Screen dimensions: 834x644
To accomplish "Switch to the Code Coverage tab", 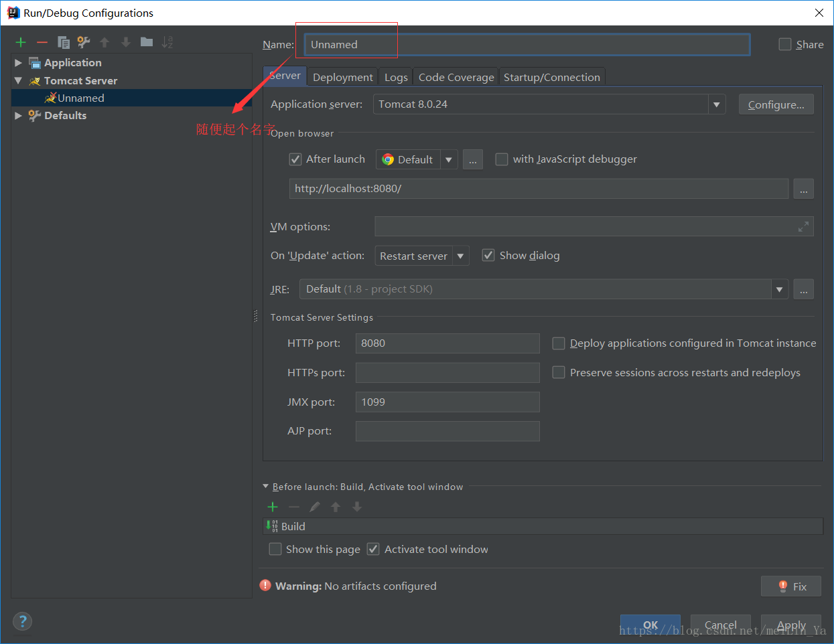I will (x=456, y=77).
